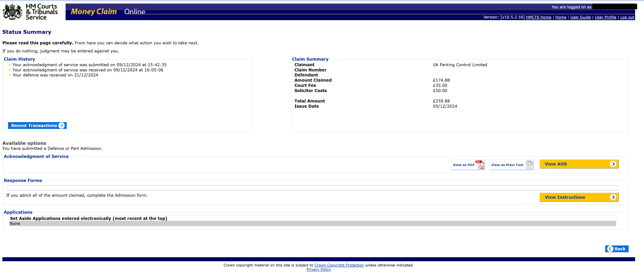Select the Total Amount value £259.88

pyautogui.click(x=441, y=101)
